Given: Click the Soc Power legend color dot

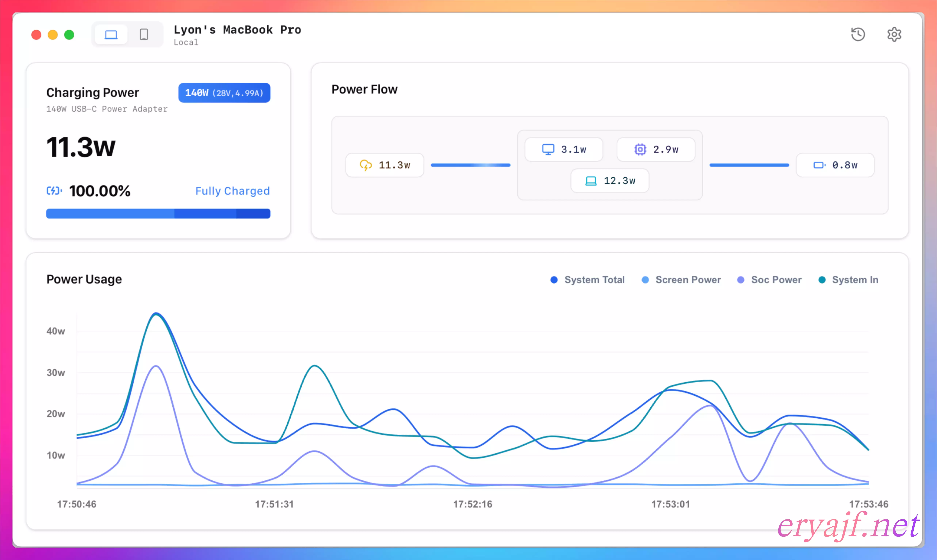Looking at the screenshot, I should [x=740, y=280].
